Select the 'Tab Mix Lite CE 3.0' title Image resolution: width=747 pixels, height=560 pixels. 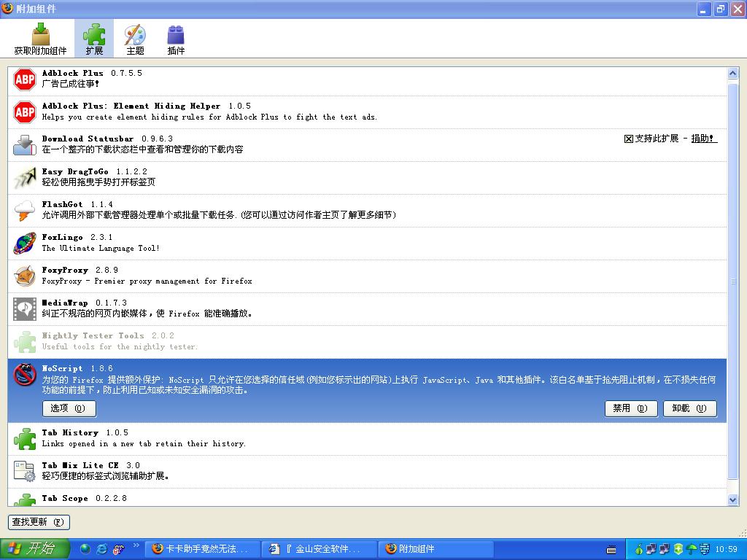click(91, 465)
